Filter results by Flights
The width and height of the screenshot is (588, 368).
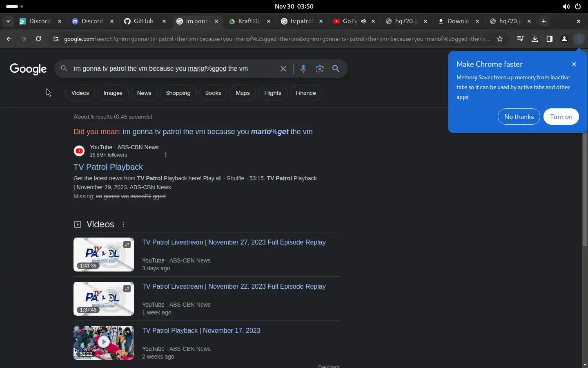pyautogui.click(x=273, y=93)
